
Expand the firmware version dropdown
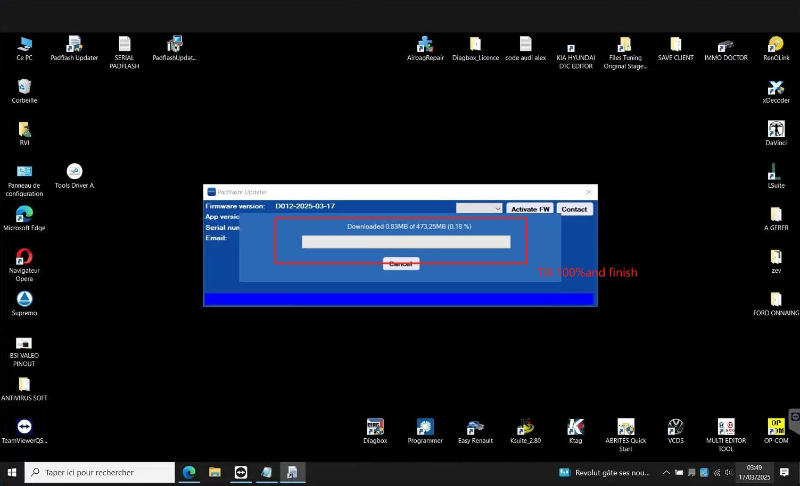pyautogui.click(x=479, y=209)
